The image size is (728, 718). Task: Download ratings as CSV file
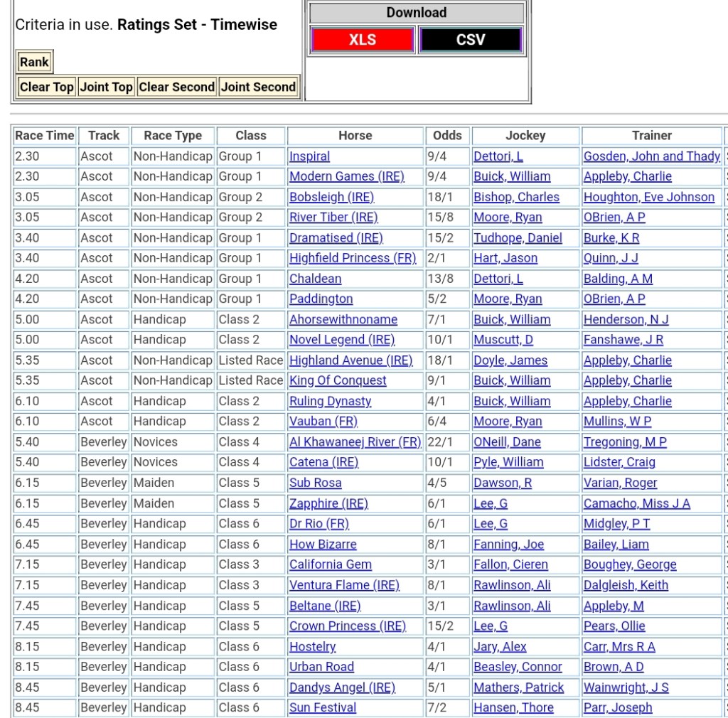pyautogui.click(x=471, y=40)
